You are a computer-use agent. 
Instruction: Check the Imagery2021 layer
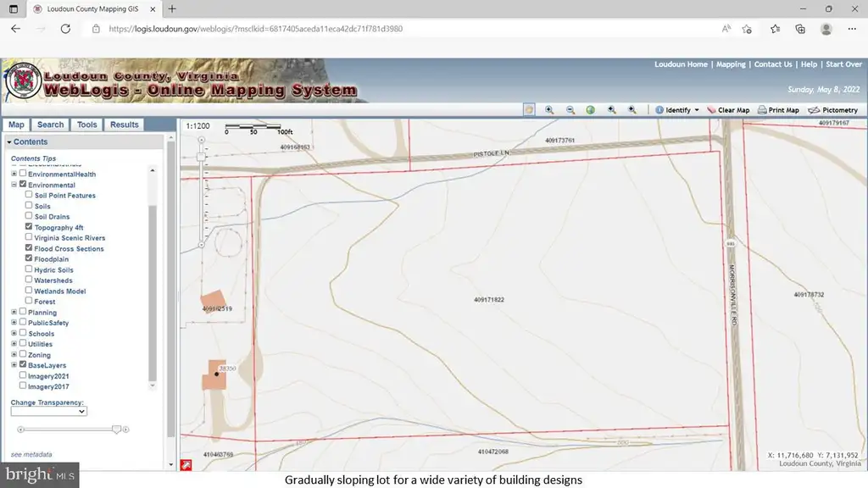[x=23, y=375]
